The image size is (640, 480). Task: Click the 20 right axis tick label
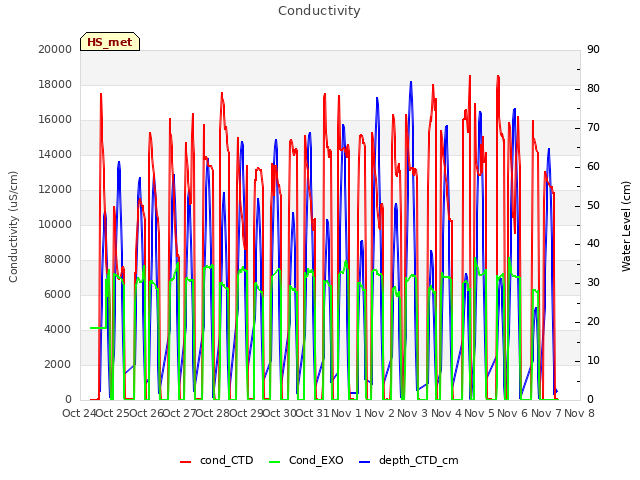[593, 322]
